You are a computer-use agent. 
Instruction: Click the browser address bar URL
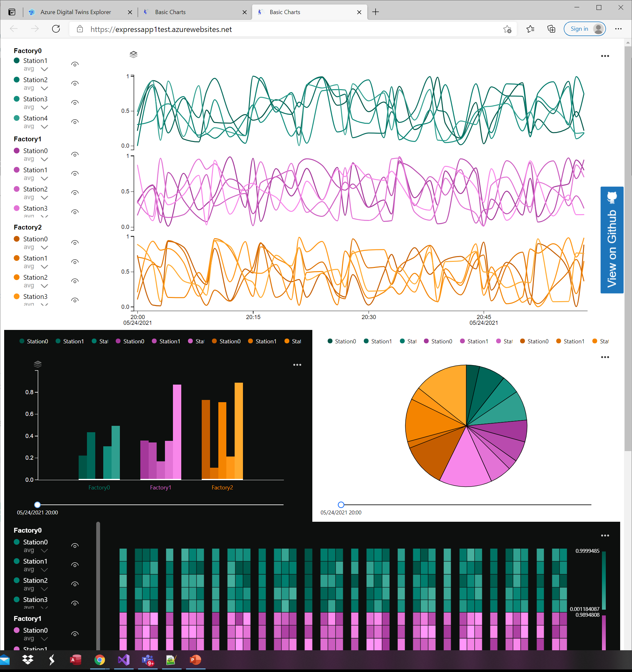161,29
